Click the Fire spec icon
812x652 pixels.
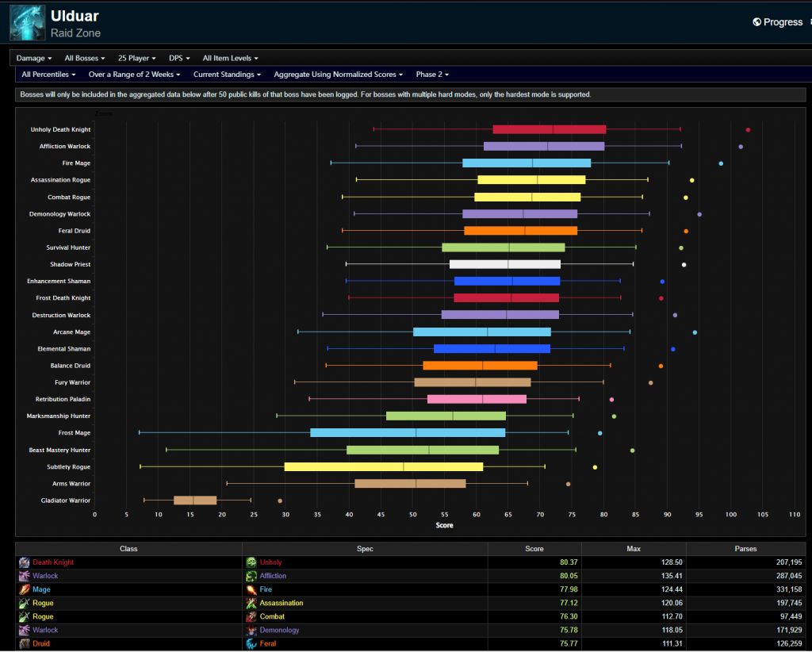pyautogui.click(x=251, y=589)
